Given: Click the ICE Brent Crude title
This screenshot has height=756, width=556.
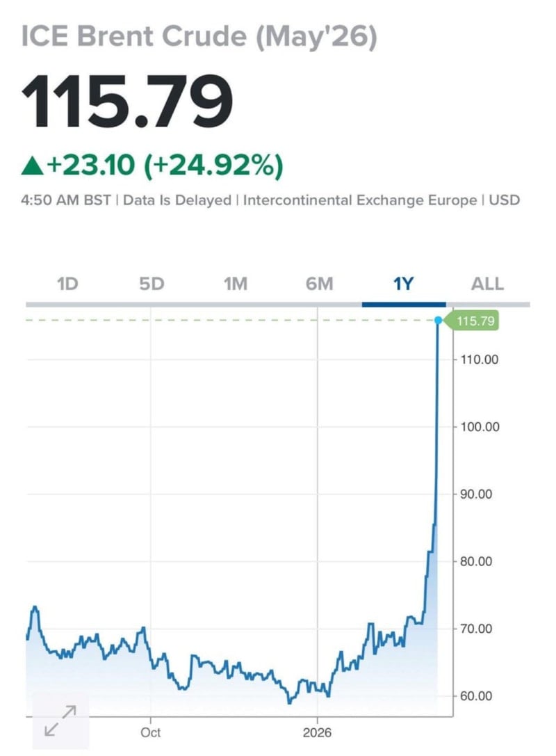Looking at the screenshot, I should [x=199, y=38].
